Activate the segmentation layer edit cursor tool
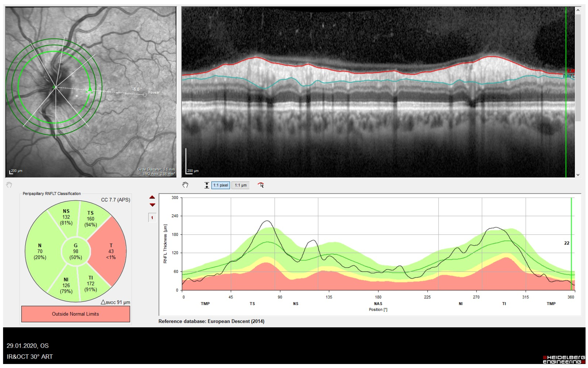Viewport: 588px width, 368px height. [261, 185]
